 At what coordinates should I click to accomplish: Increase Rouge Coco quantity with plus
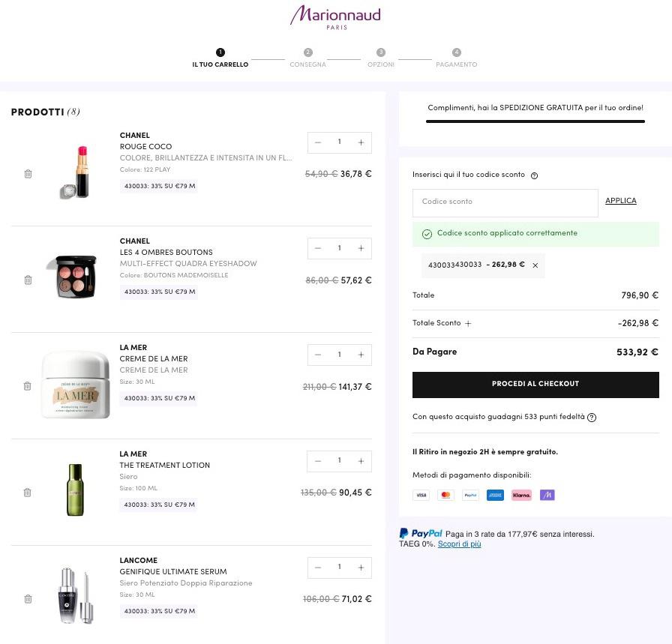point(361,142)
